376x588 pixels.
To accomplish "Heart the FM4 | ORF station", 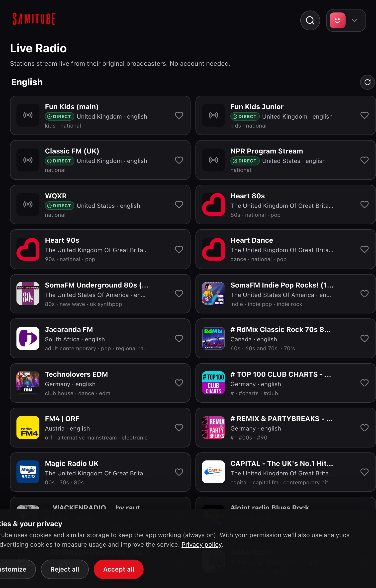I will (179, 428).
